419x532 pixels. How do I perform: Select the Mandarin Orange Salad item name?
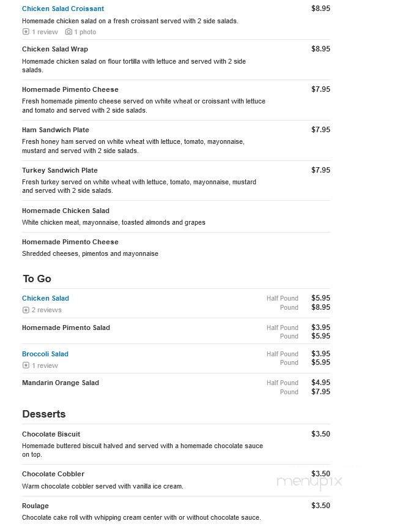pyautogui.click(x=60, y=383)
